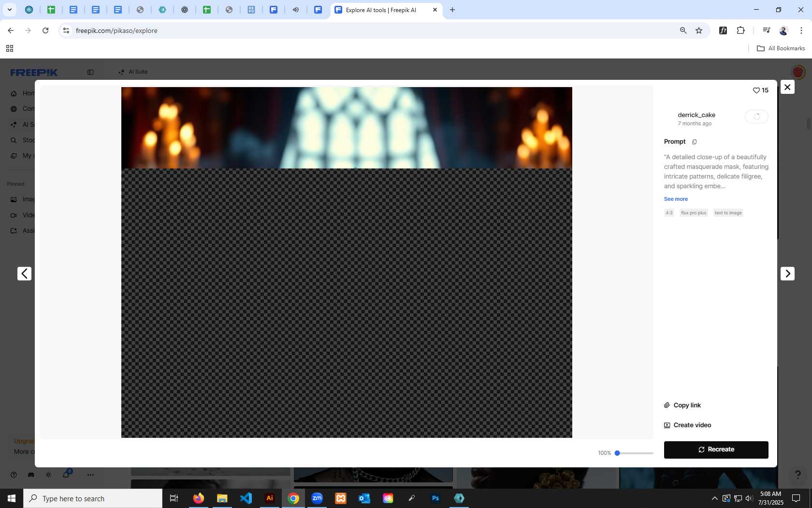Open derick_cake user profile name
The image size is (812, 508).
click(x=696, y=115)
